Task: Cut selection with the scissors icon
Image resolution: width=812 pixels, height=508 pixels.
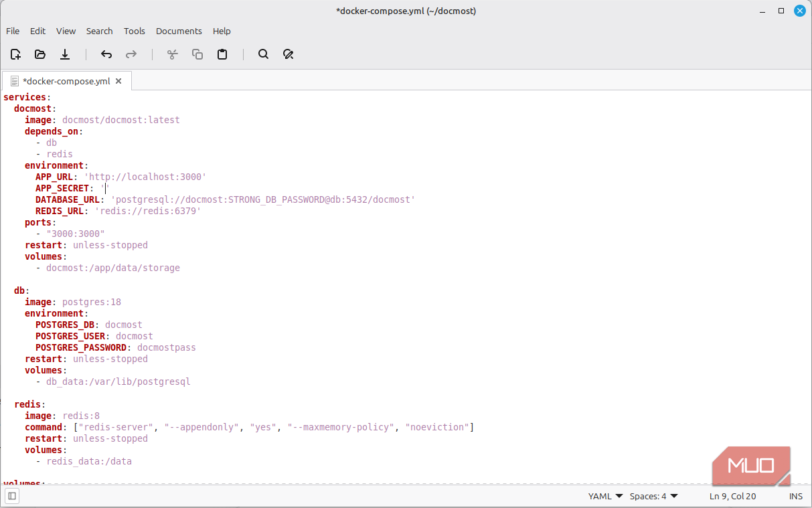Action: (173, 54)
